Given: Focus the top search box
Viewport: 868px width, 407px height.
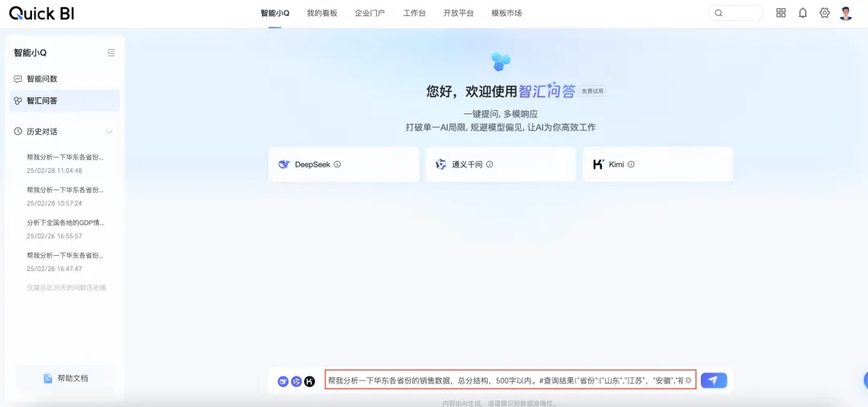Looking at the screenshot, I should pos(735,13).
